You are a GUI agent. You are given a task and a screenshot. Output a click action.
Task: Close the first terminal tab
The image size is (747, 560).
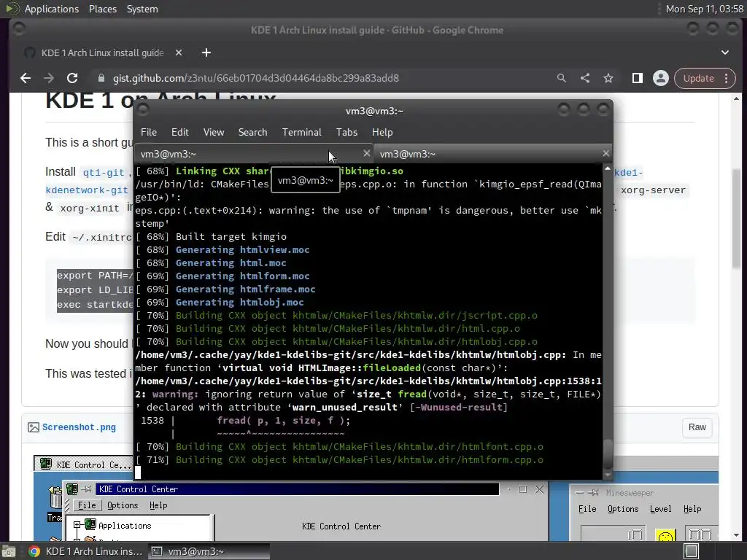366,153
